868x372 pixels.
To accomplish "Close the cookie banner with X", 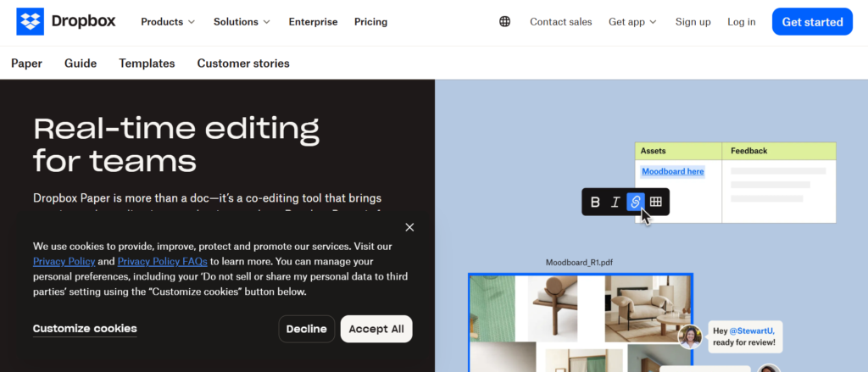I will (x=409, y=227).
